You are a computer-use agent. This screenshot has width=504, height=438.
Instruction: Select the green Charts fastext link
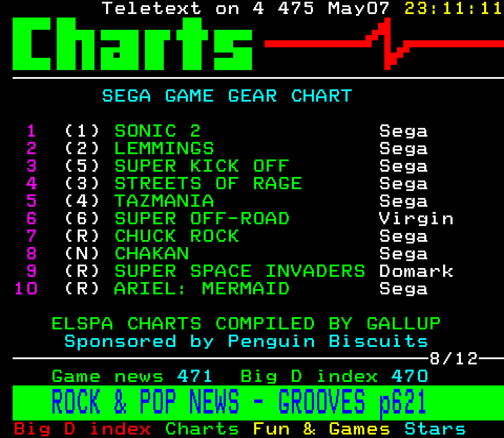tap(202, 429)
